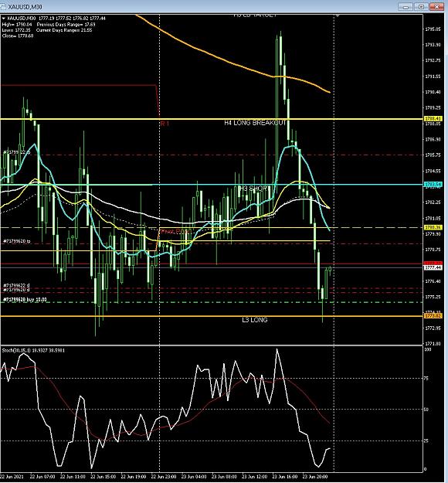Click the orange 1773.82 price tag on axis
The image size is (448, 483).
click(433, 316)
